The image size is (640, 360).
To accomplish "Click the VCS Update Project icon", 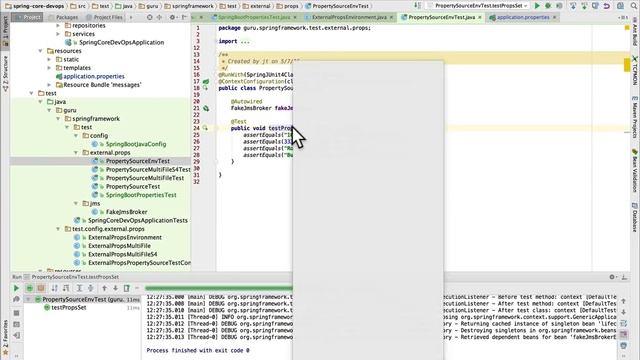I will [x=573, y=6].
